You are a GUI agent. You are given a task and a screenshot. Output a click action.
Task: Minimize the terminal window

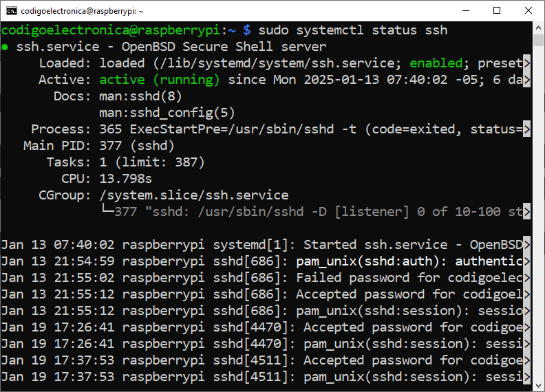click(x=466, y=11)
